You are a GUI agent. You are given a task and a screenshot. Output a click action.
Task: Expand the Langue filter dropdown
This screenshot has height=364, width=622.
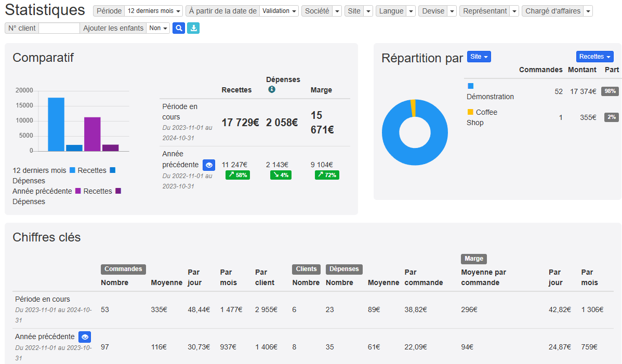point(411,11)
